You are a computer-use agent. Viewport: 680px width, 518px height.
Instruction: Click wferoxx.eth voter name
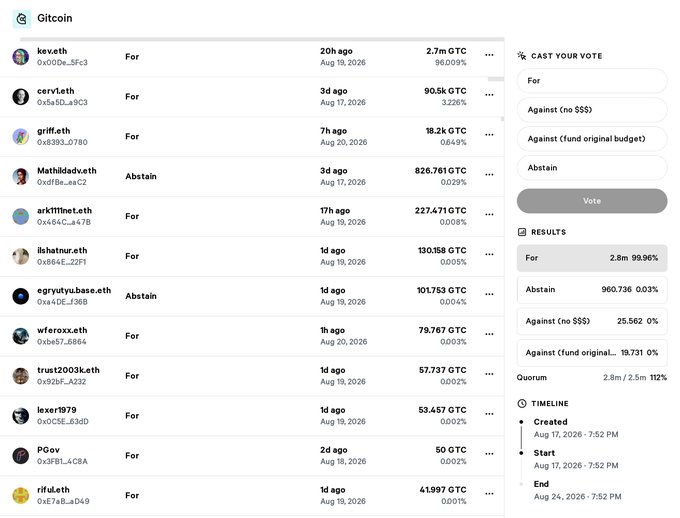pos(62,331)
